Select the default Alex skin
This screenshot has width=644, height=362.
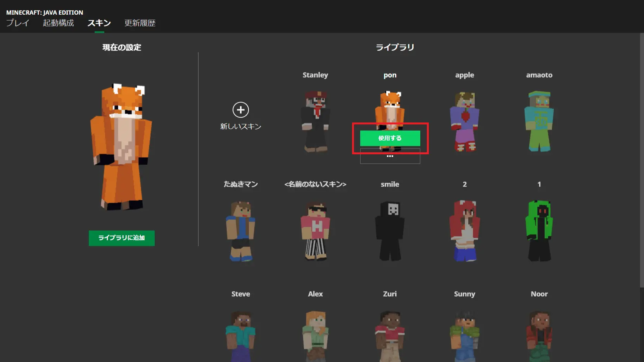pos(315,335)
